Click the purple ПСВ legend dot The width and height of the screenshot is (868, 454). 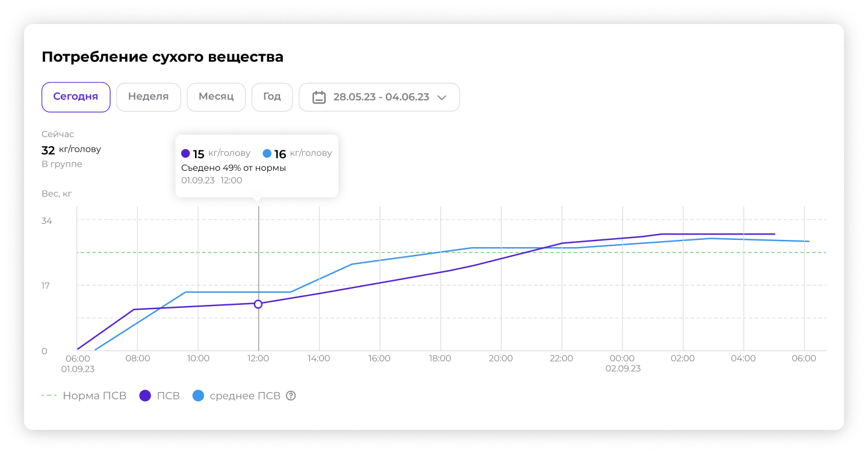[145, 396]
